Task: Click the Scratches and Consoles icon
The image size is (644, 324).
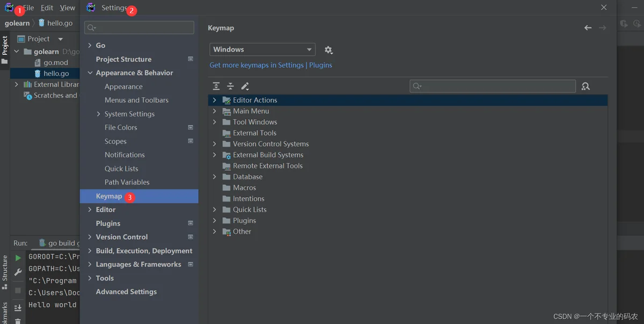Action: [x=28, y=96]
